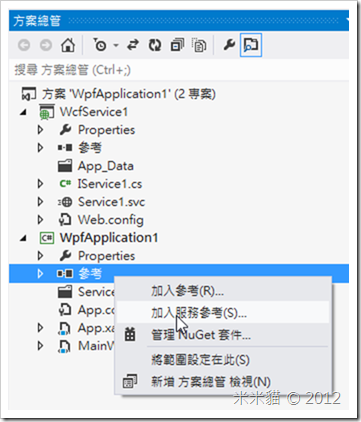Choose 管理 NuGet 套件... menu entry
Screen dimensions: 361x422
pyautogui.click(x=223, y=335)
